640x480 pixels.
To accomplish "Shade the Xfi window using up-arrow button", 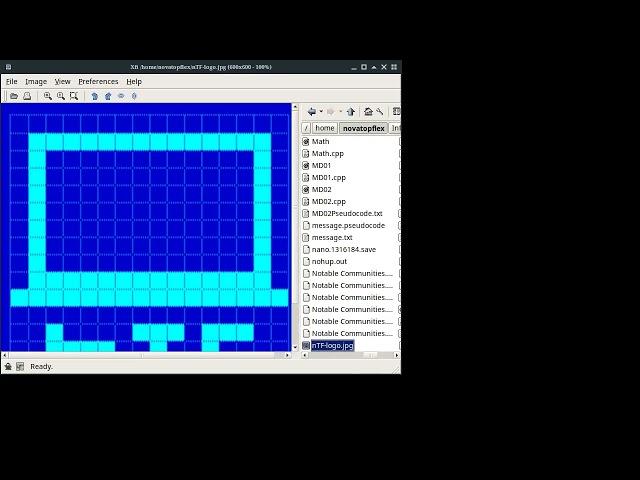I will click(374, 67).
